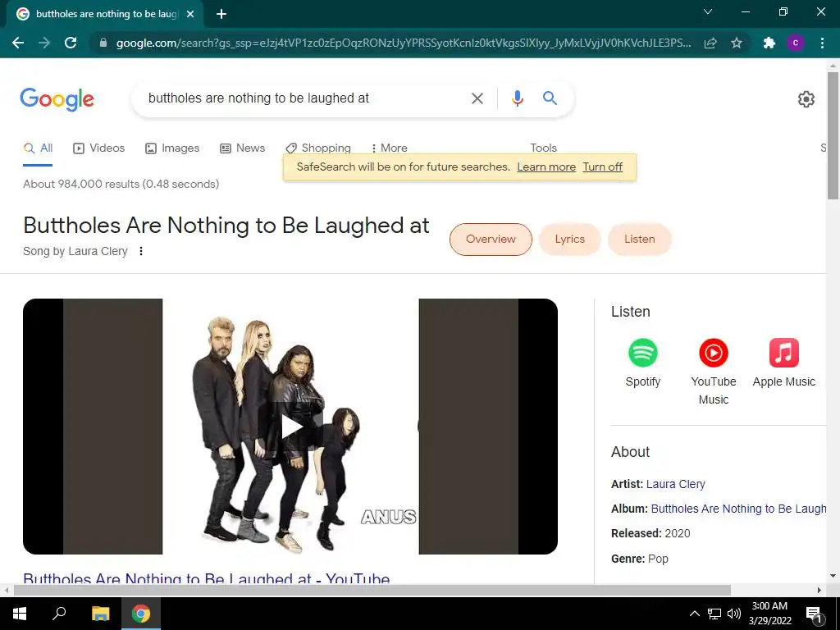This screenshot has height=630, width=840.
Task: Open search Tools
Action: click(544, 148)
